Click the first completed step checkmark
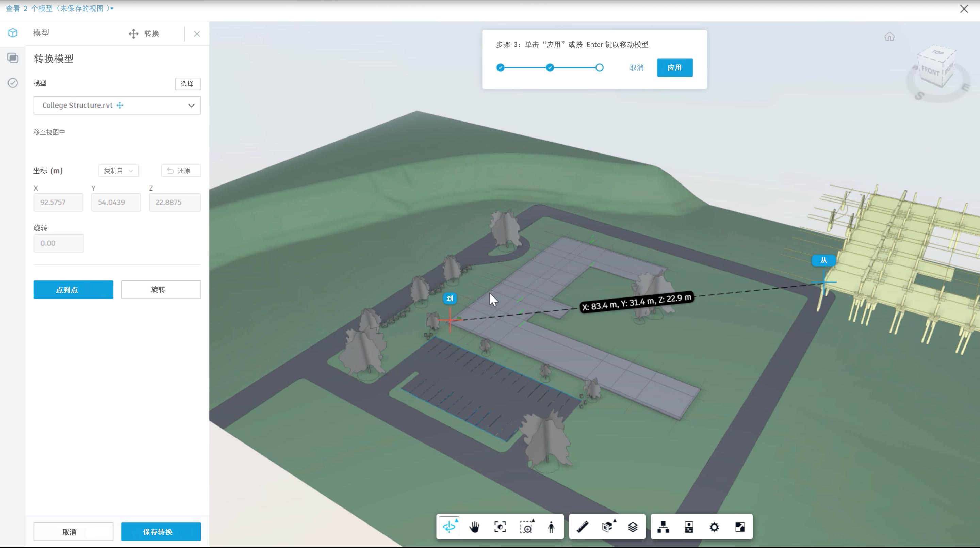Screen dimensions: 980x548 [x=501, y=68]
